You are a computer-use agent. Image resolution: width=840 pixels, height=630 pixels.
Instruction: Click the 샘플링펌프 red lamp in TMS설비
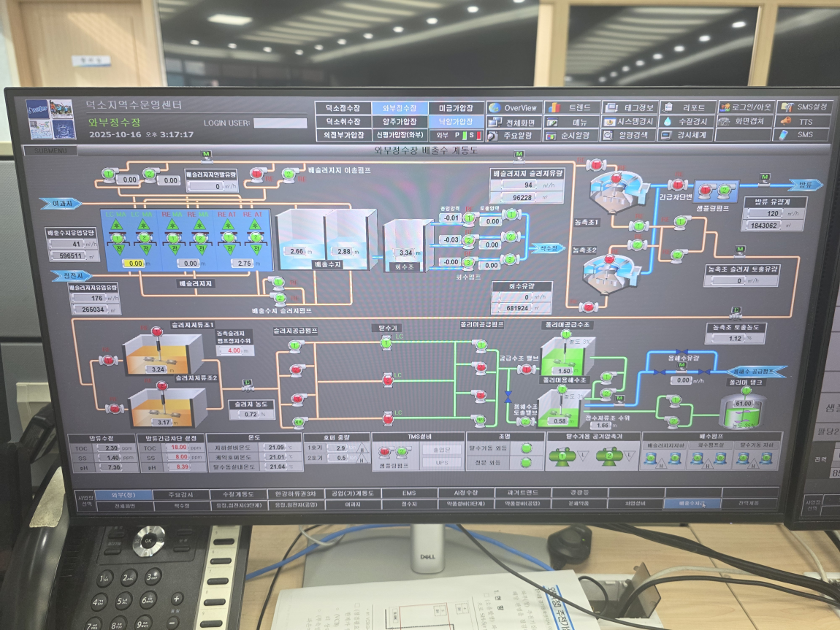[386, 453]
